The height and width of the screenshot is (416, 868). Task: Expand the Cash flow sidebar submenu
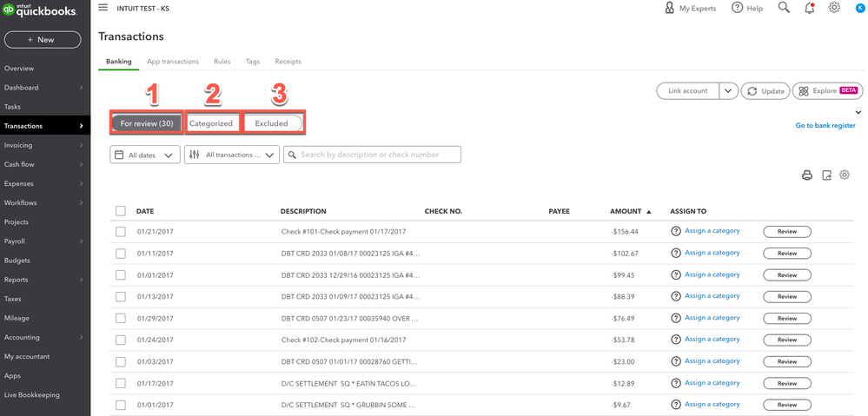click(x=81, y=164)
